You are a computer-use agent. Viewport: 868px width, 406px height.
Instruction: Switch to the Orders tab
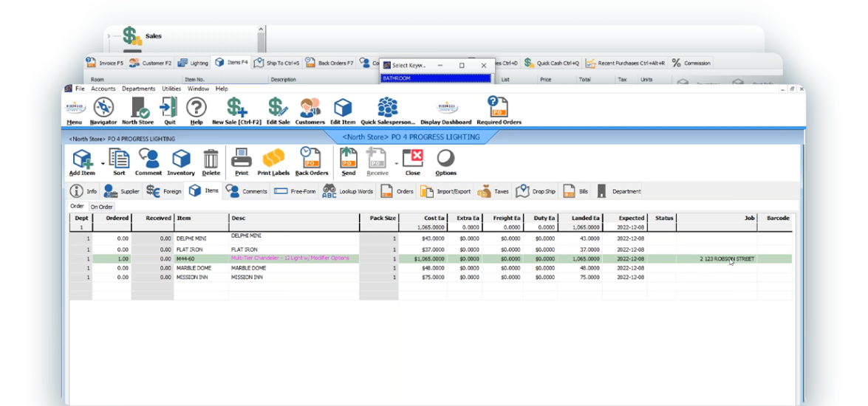[397, 191]
